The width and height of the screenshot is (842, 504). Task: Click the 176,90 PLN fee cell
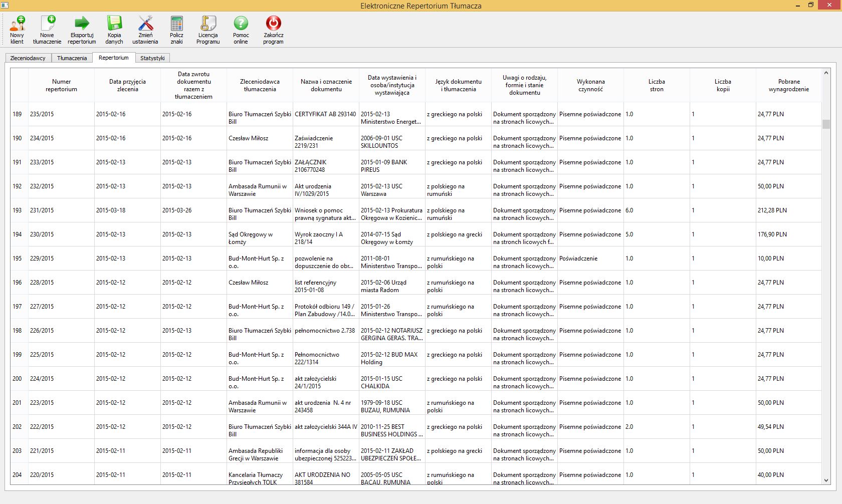789,234
